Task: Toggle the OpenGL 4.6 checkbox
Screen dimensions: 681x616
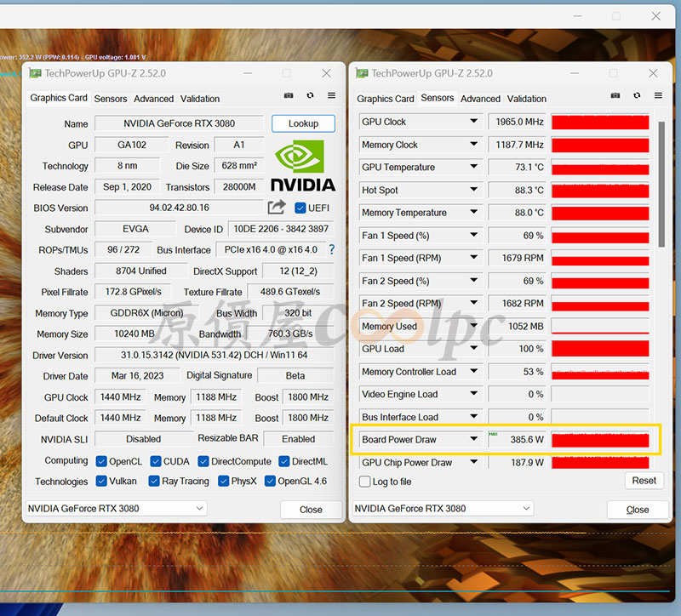Action: tap(270, 481)
